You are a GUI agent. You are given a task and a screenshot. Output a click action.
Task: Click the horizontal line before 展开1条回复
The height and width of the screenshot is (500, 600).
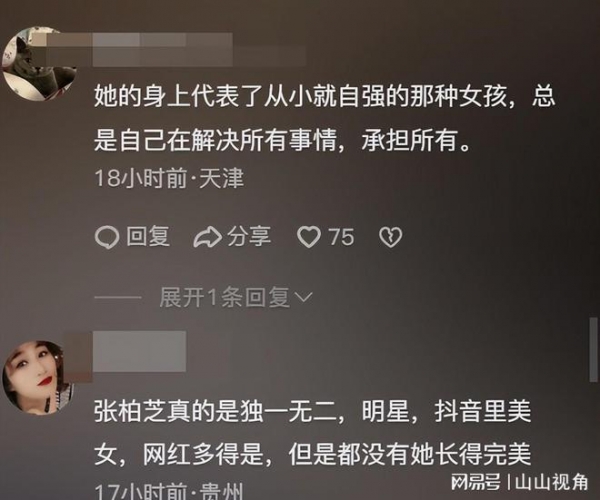(117, 297)
